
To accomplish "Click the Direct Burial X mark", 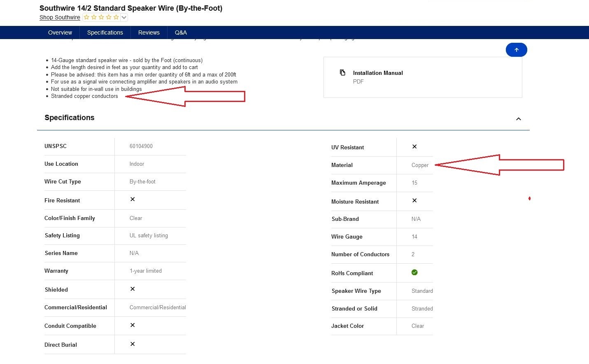I will pyautogui.click(x=133, y=344).
